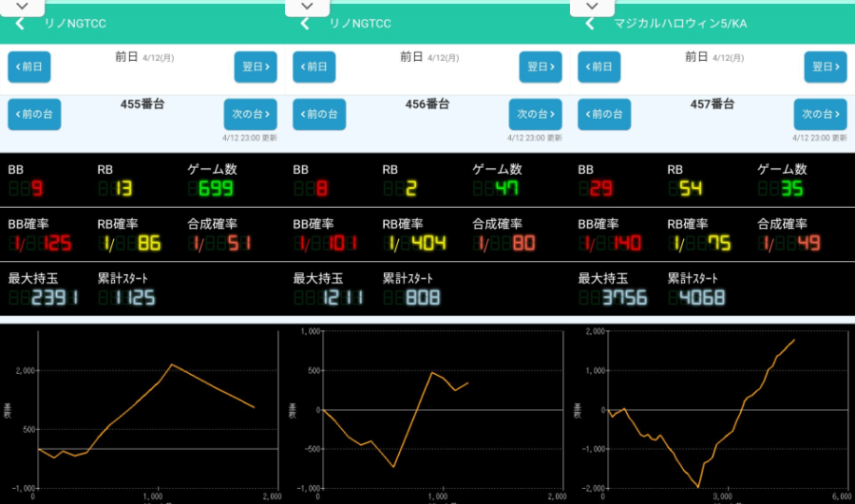Image resolution: width=855 pixels, height=504 pixels.
Task: Select 次の台 beside the 455番台 label
Action: point(251,114)
